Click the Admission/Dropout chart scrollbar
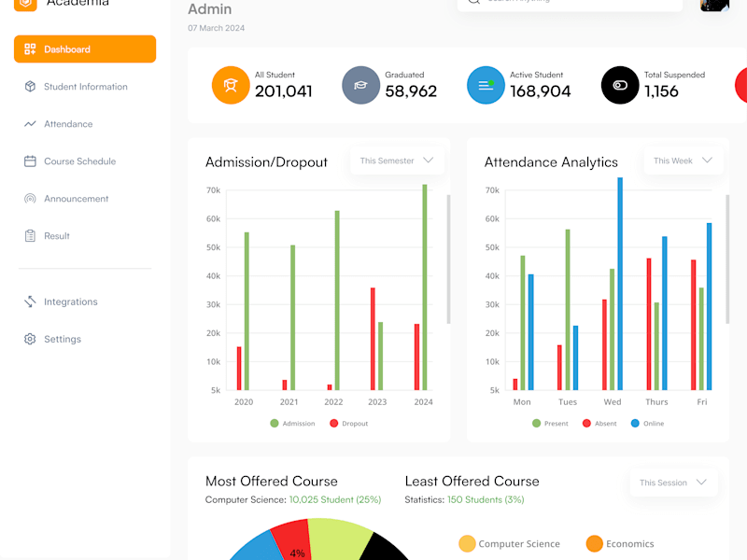This screenshot has width=747, height=560. click(448, 259)
